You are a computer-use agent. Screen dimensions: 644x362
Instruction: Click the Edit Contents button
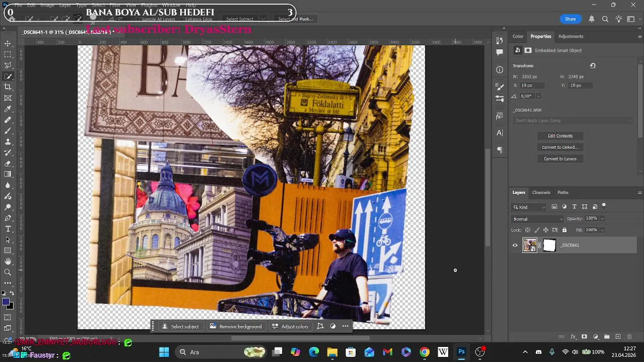pos(560,136)
